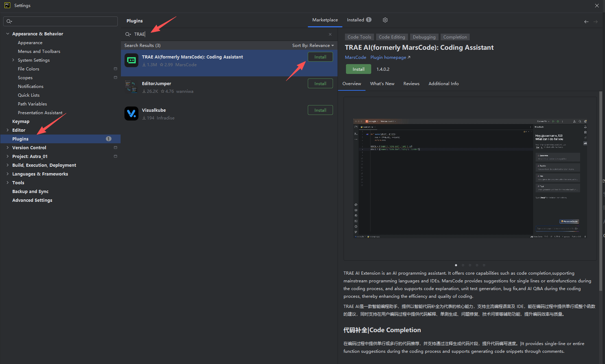
Task: Expand the Project: Astra_01 section
Action: pyautogui.click(x=8, y=156)
